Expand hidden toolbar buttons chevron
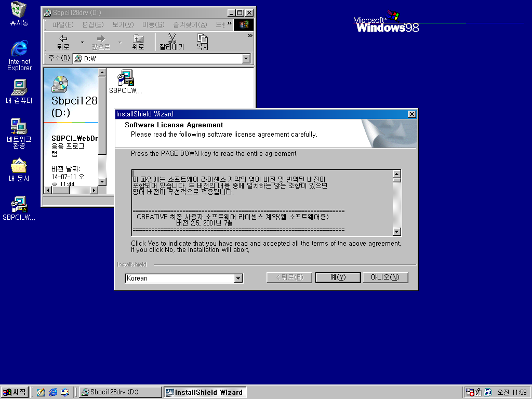The height and width of the screenshot is (399, 532). pyautogui.click(x=250, y=36)
